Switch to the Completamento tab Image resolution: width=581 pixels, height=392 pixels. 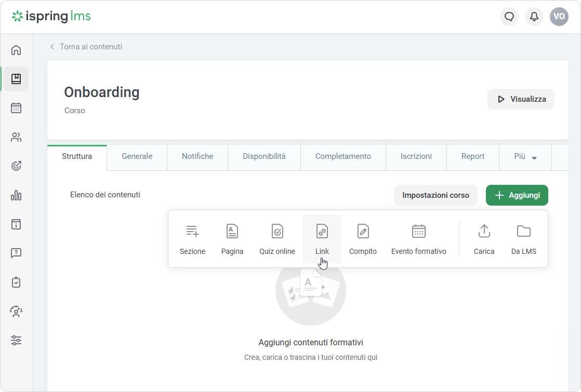(x=343, y=156)
